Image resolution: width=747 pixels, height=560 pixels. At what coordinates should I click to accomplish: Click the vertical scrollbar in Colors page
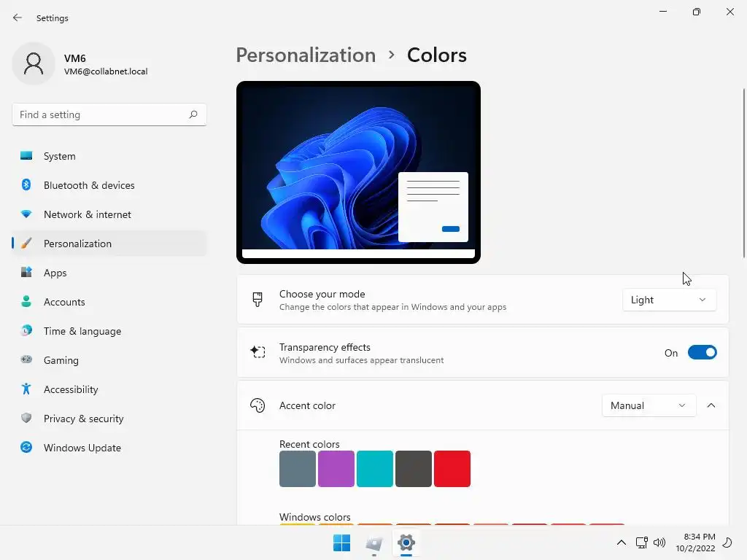(743, 174)
